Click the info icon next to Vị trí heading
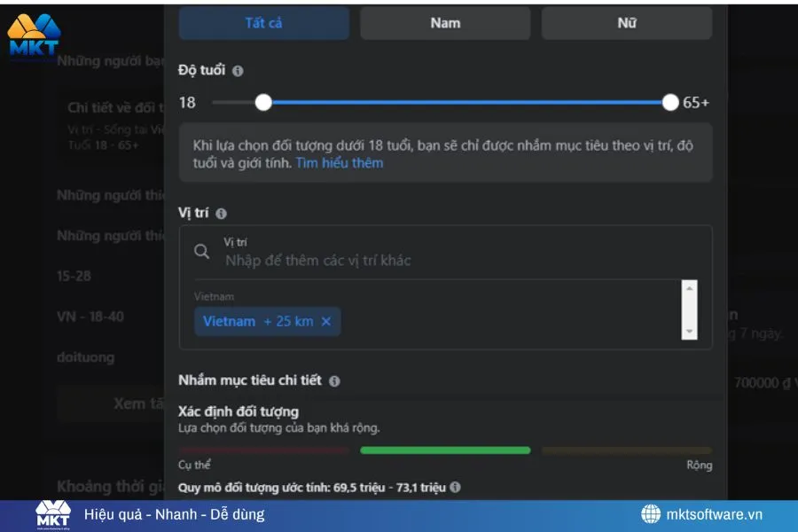The height and width of the screenshot is (532, 798). coord(221,212)
